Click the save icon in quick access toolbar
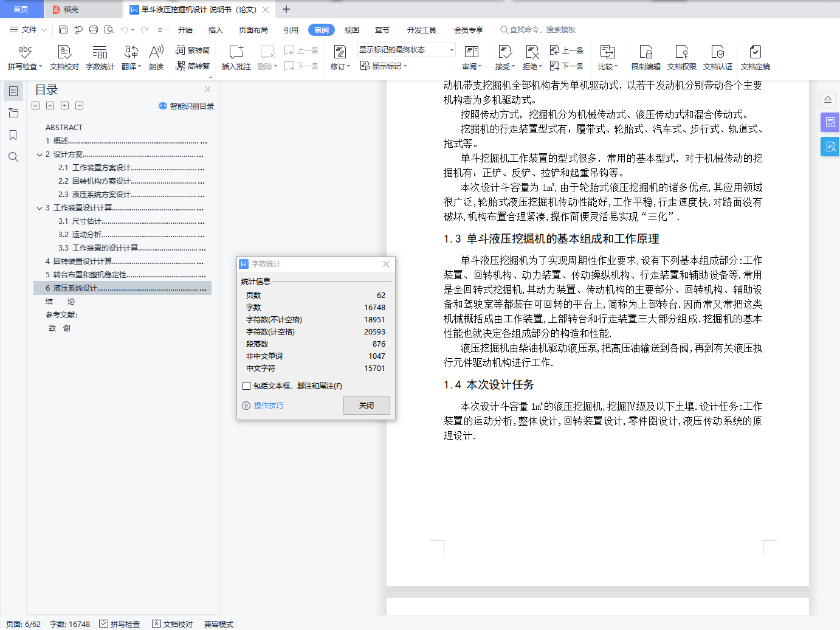The image size is (840, 630). coord(63,30)
